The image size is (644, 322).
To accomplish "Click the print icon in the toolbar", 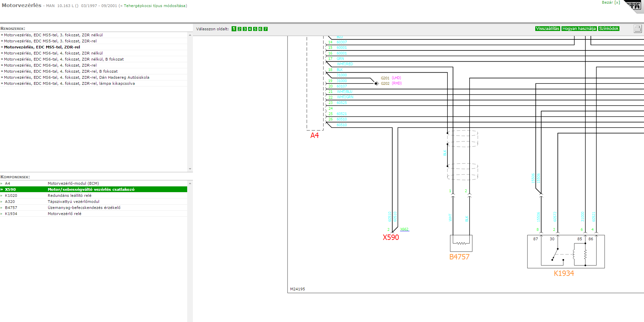I will pos(637,29).
